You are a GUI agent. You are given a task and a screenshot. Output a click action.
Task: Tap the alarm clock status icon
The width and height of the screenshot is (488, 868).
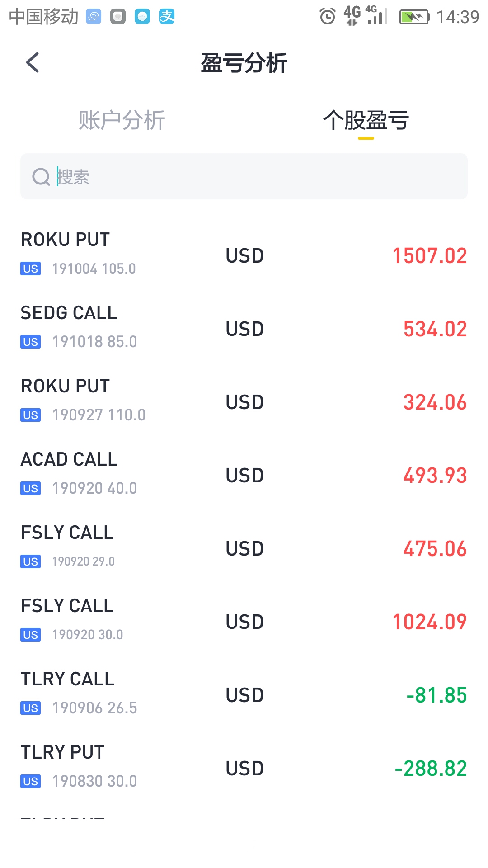coord(328,17)
